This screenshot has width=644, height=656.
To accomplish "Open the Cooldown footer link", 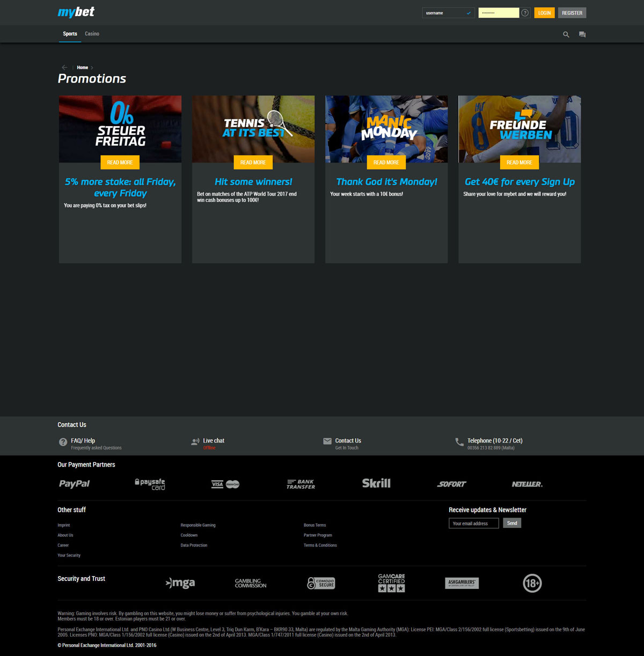I will tap(189, 535).
